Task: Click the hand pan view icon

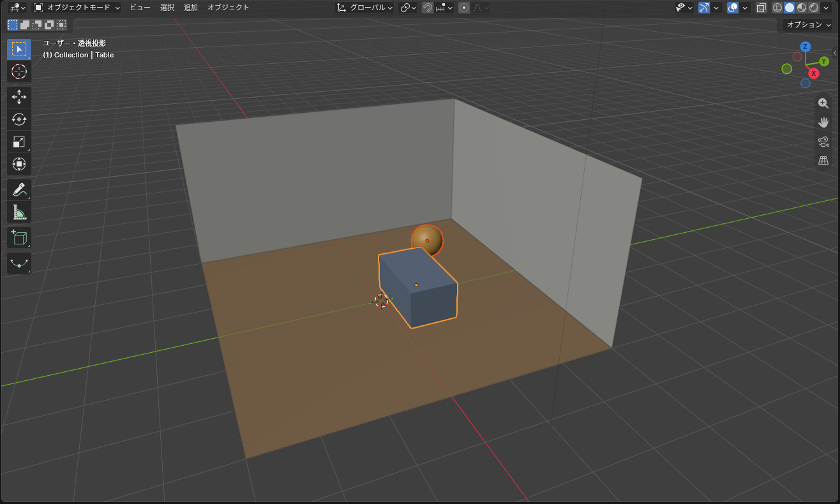Action: [823, 122]
